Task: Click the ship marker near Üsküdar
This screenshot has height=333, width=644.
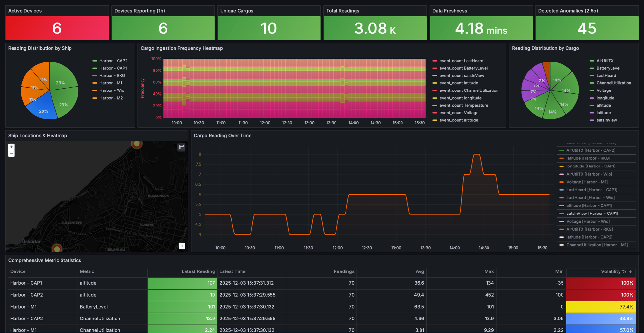Action: (x=57, y=248)
